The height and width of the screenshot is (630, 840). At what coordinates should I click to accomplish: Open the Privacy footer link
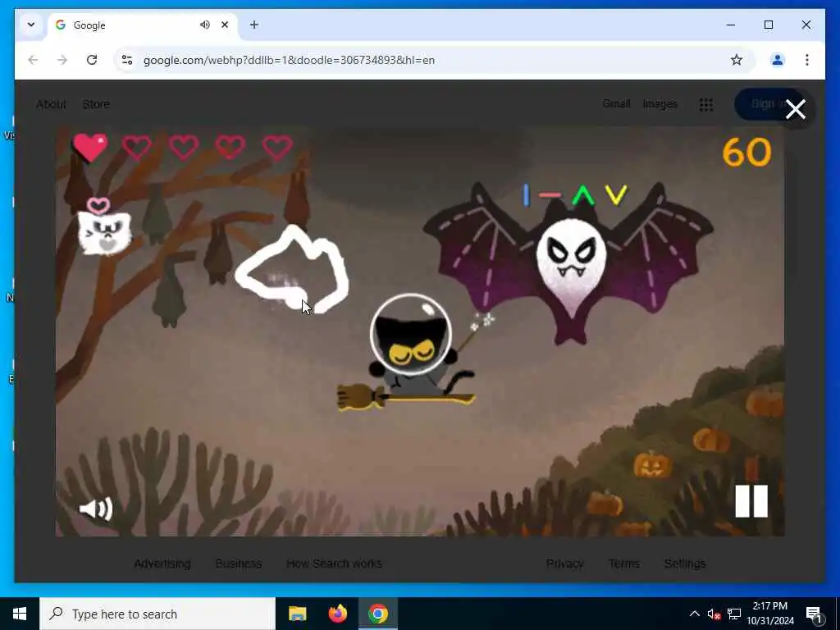click(x=564, y=564)
